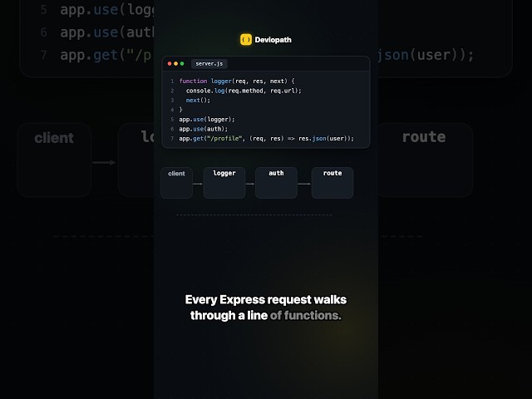Select the server.js file tab
The image size is (532, 399).
[x=209, y=64]
